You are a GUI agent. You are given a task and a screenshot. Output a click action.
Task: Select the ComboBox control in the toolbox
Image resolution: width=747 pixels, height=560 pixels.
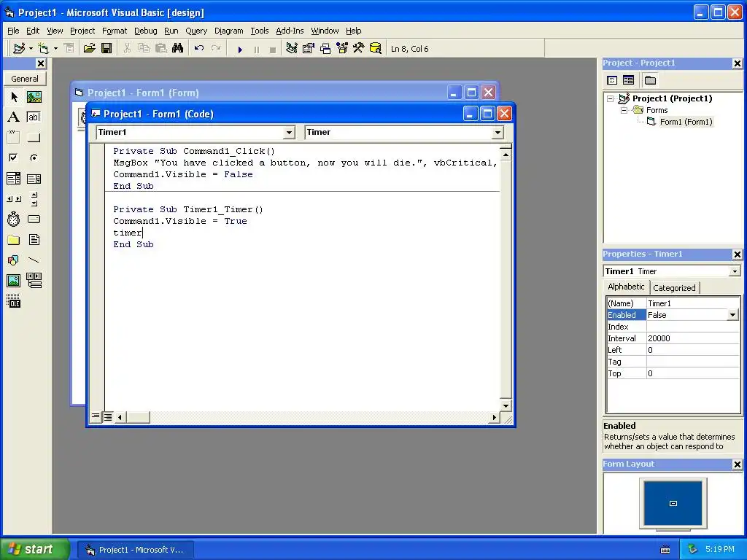click(x=14, y=179)
